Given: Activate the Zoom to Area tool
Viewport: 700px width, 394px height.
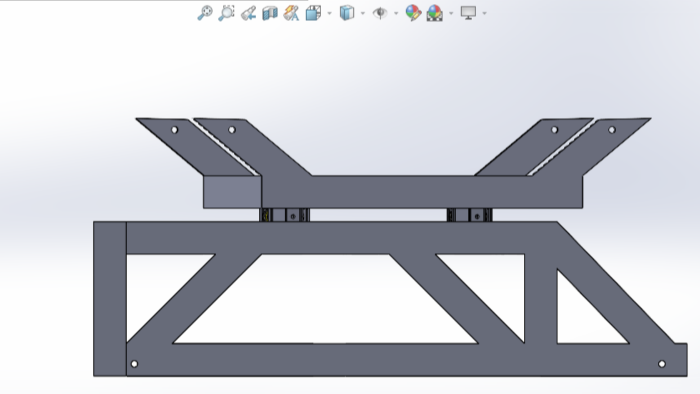Looking at the screenshot, I should (x=226, y=13).
